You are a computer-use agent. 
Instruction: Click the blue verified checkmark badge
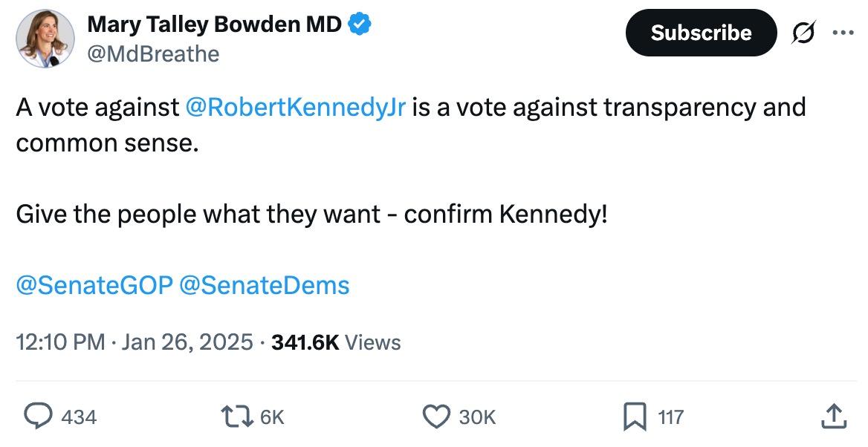pyautogui.click(x=360, y=25)
